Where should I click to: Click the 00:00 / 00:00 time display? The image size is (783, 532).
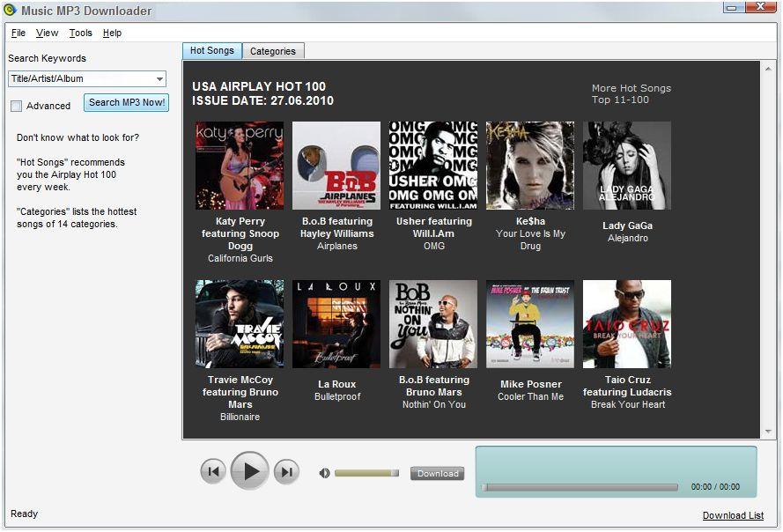pyautogui.click(x=715, y=486)
